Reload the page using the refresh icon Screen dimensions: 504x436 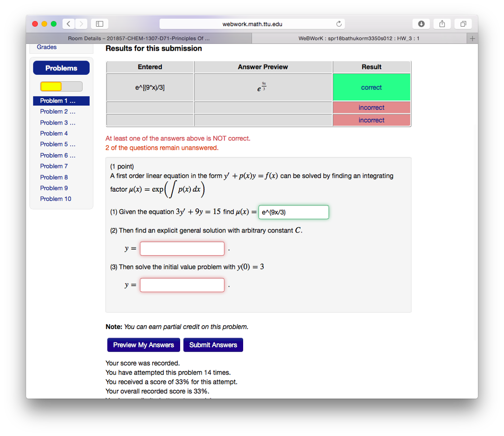coord(339,23)
